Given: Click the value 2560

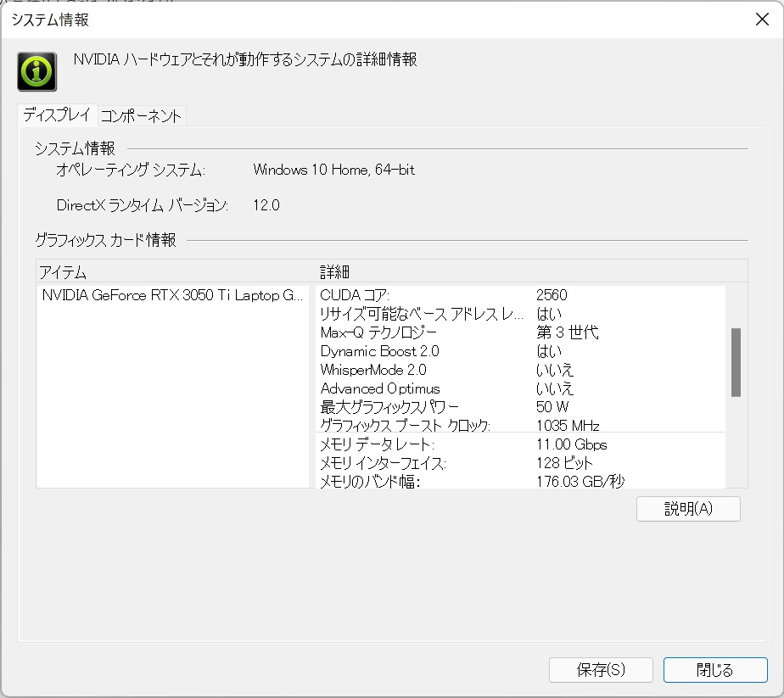Looking at the screenshot, I should coord(552,295).
